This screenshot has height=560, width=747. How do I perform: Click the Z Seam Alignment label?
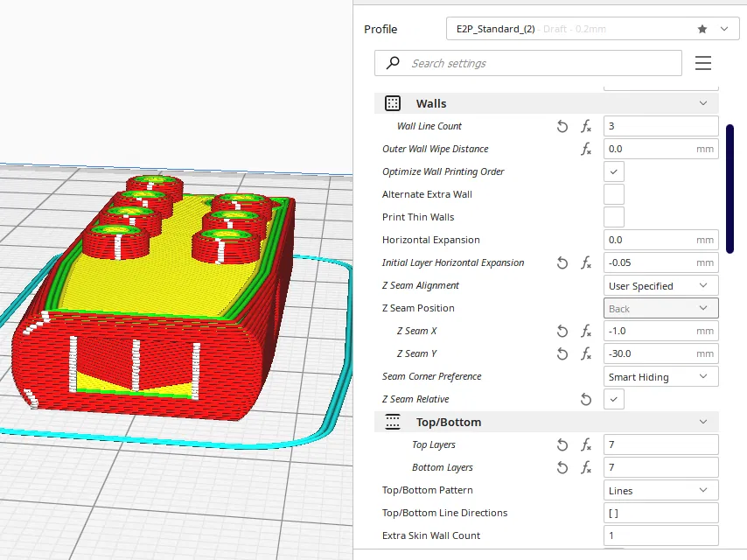[420, 285]
